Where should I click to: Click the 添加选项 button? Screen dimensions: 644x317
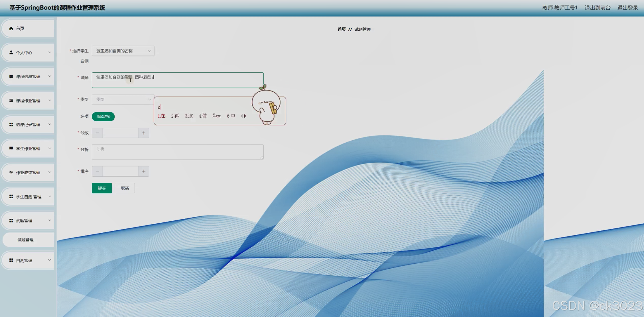(x=103, y=116)
